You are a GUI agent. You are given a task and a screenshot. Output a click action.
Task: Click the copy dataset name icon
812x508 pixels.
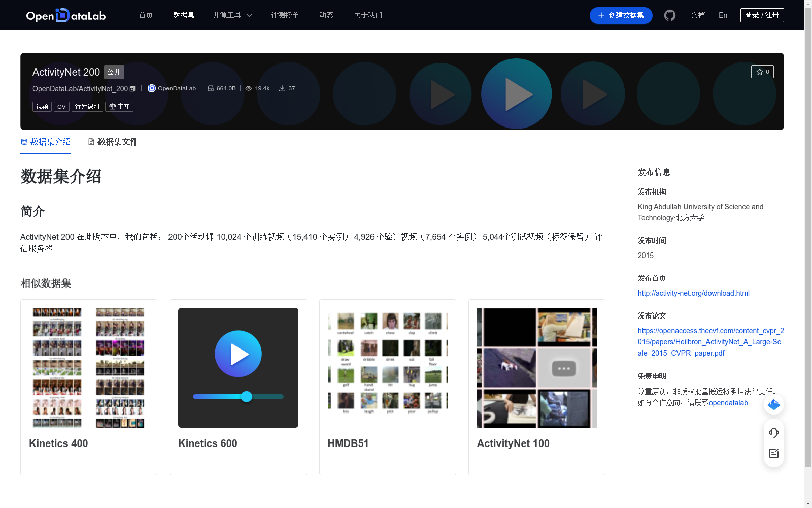point(132,88)
